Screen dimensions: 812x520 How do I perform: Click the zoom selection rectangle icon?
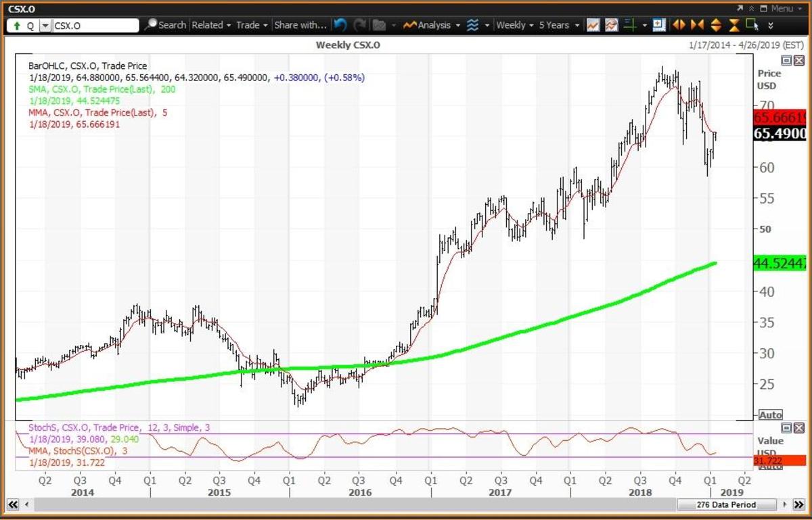[x=751, y=25]
